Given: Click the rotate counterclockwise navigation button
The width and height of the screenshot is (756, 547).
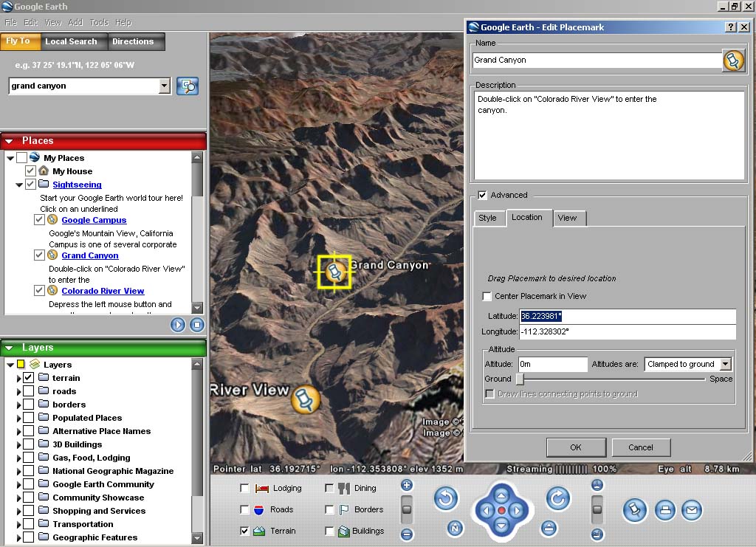Looking at the screenshot, I should [445, 499].
